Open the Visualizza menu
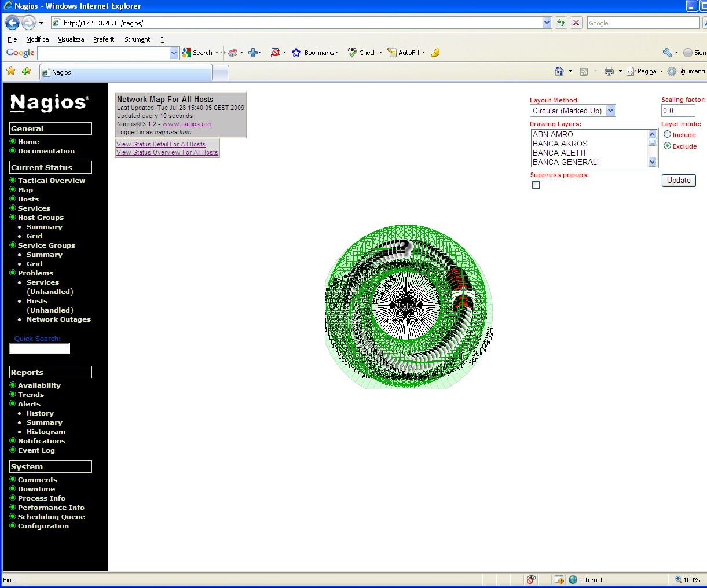The width and height of the screenshot is (707, 588). (71, 39)
